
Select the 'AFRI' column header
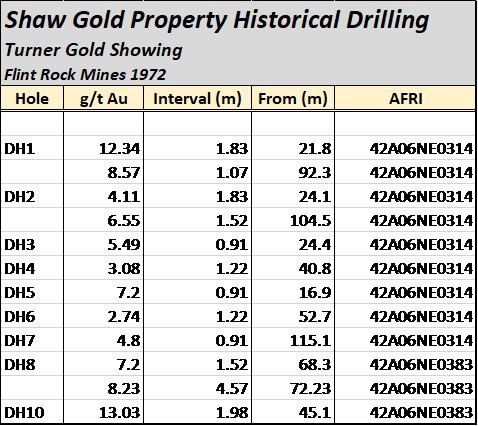(x=406, y=99)
